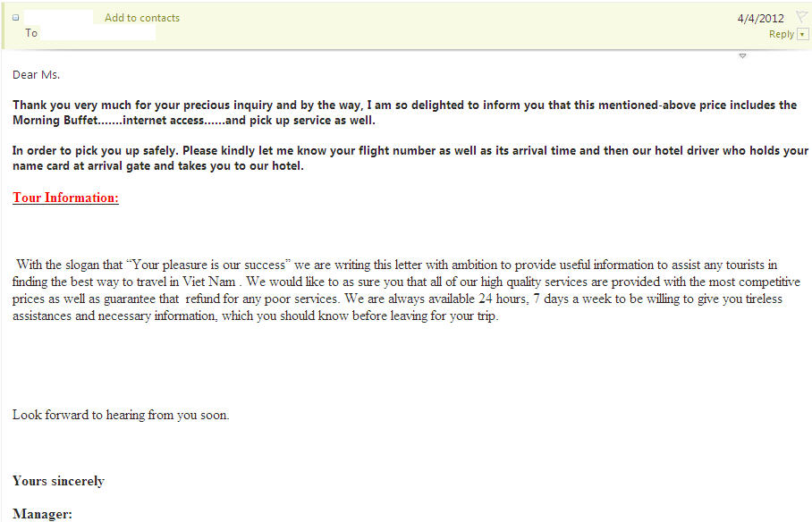The width and height of the screenshot is (812, 522).
Task: Select the Manager: signature label
Action: click(42, 514)
